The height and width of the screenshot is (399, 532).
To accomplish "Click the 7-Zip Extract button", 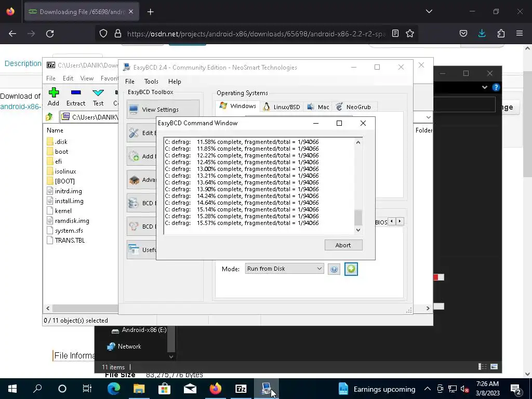I will coord(76,97).
